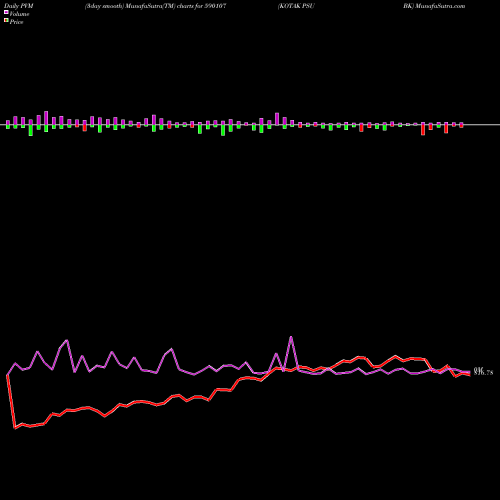Click the lowest point of the red price line

[x=15, y=428]
